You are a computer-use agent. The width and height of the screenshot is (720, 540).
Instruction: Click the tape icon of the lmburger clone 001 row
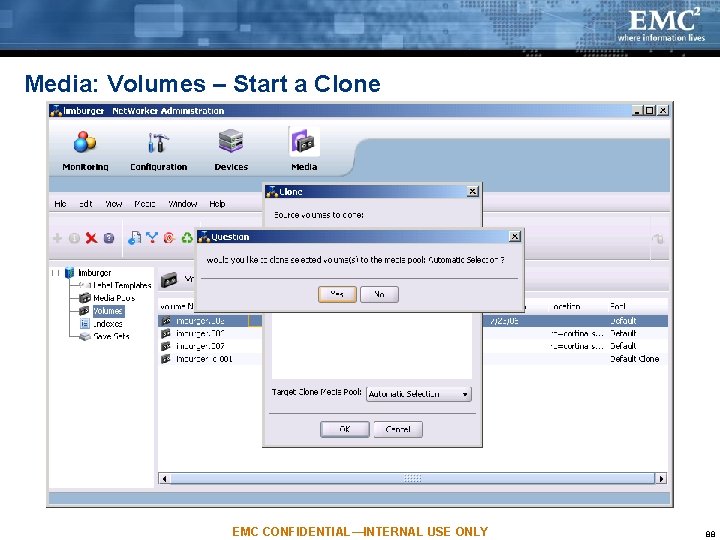coord(166,359)
